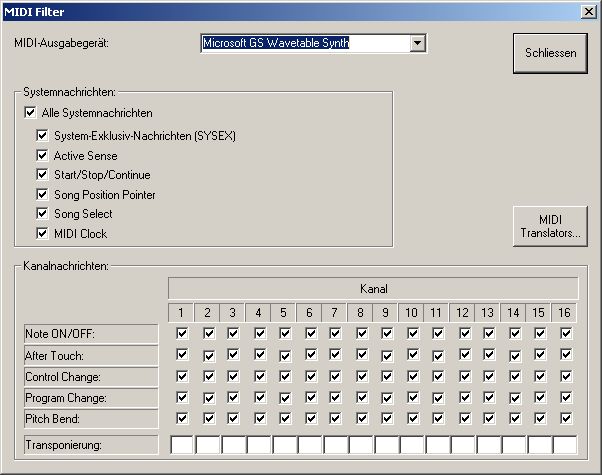The image size is (602, 475).
Task: Uncheck the Song Select option
Action: point(42,214)
